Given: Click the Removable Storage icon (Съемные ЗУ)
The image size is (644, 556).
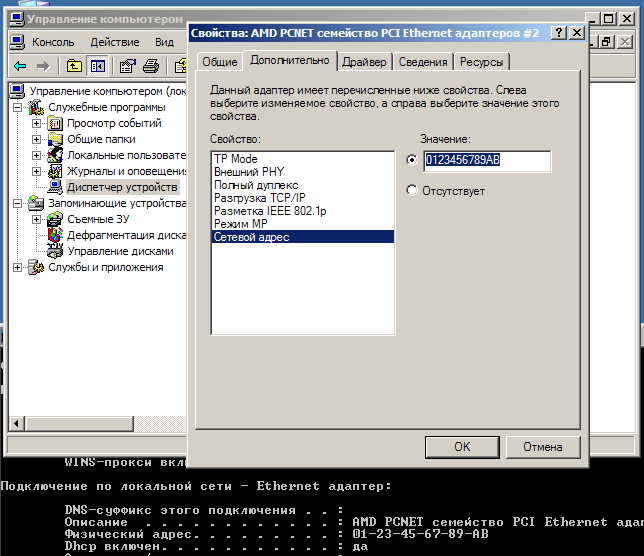Looking at the screenshot, I should pyautogui.click(x=55, y=219).
